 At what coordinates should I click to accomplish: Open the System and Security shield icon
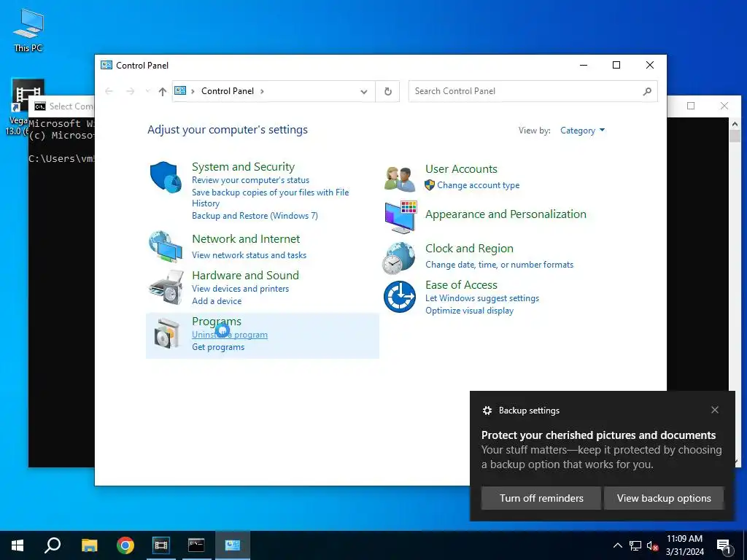tap(166, 176)
